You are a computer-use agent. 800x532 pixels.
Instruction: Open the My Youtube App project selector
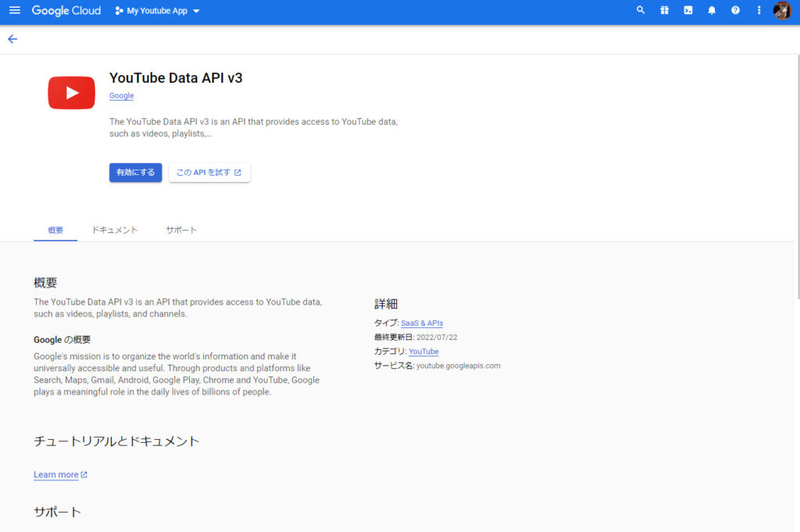click(x=157, y=11)
